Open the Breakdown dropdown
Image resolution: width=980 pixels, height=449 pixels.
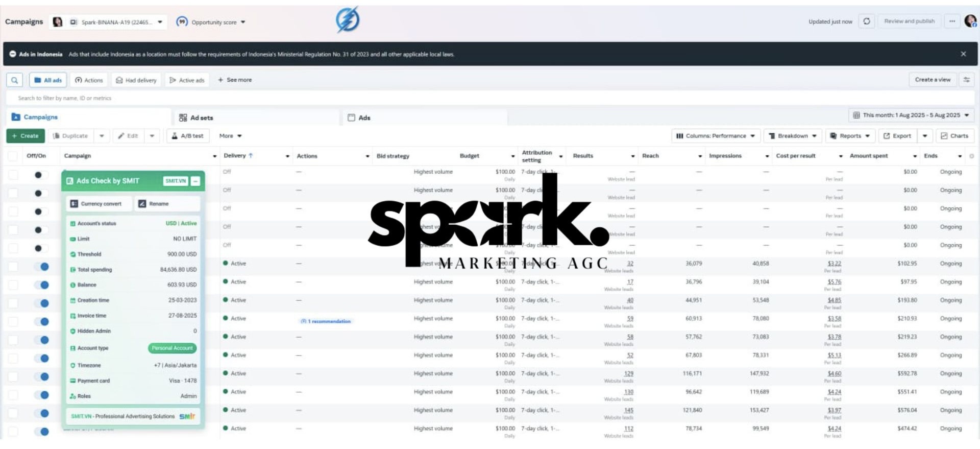coord(793,136)
